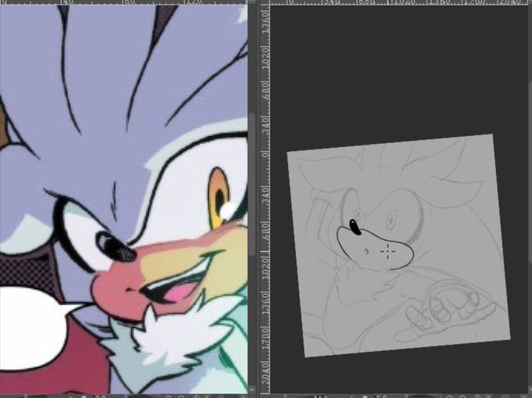The width and height of the screenshot is (532, 398).
Task: Click the gray sketch canvas in right pane
Action: 399,246
